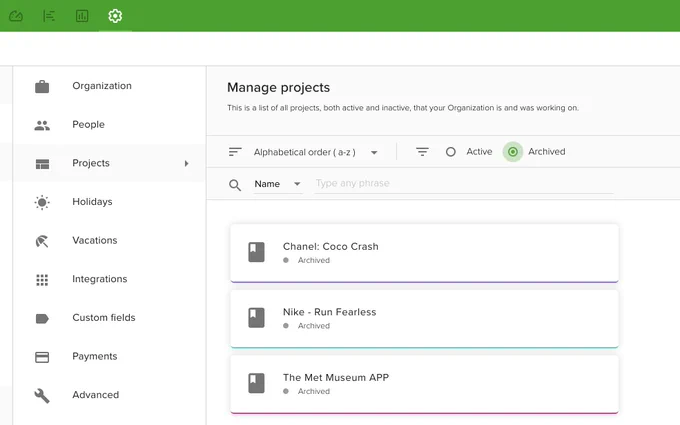Open the Nike - Run Fearless project

click(x=424, y=318)
